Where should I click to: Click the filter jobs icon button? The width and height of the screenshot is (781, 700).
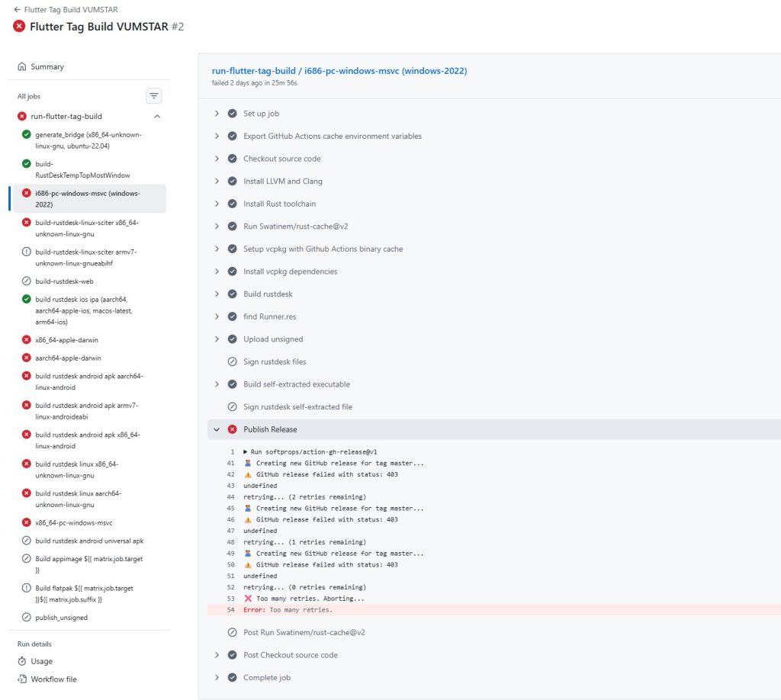pyautogui.click(x=154, y=96)
